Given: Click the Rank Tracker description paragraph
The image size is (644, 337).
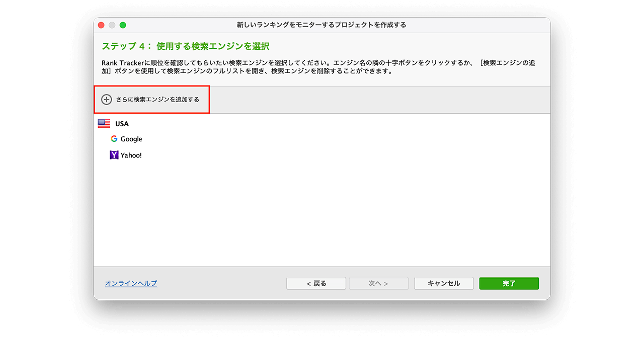Looking at the screenshot, I should click(x=317, y=67).
